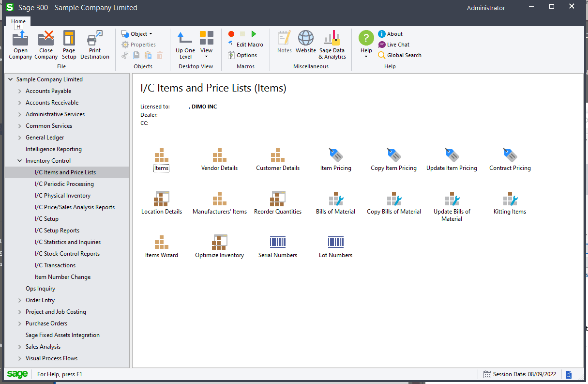Click Close Company in ribbon

(x=46, y=45)
